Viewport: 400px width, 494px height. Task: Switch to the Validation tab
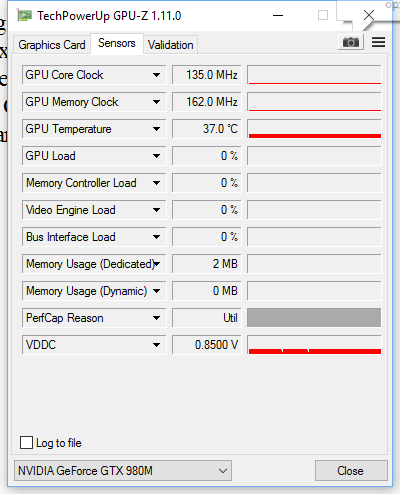click(x=171, y=45)
